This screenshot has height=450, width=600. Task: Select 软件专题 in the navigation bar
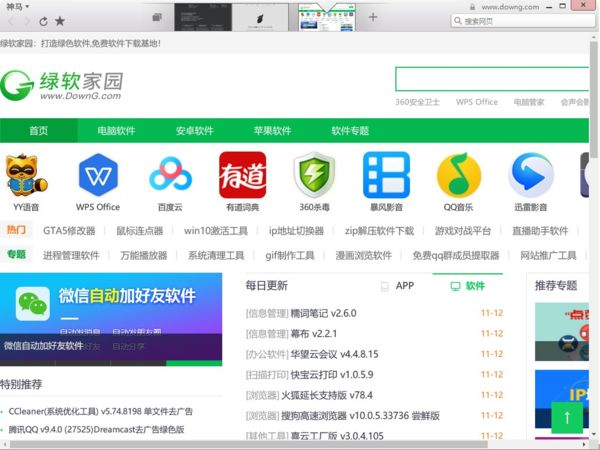click(351, 130)
